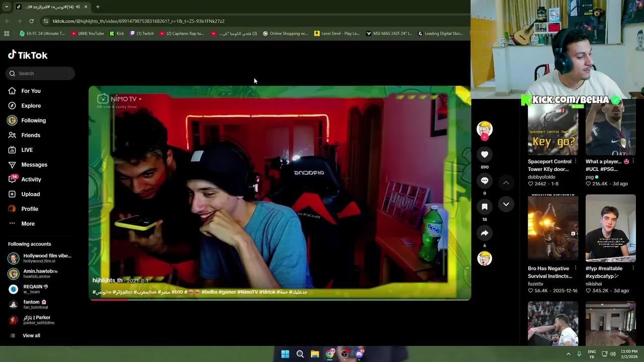Open options for Bro Has Negative video
Image resolution: width=644 pixels, height=362 pixels.
575,268
